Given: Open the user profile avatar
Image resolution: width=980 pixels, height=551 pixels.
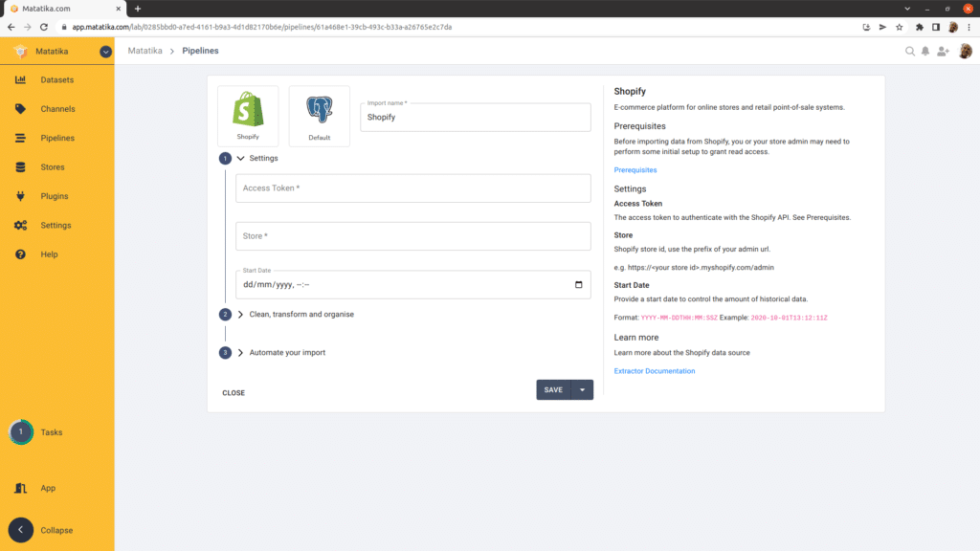Looking at the screenshot, I should [965, 51].
